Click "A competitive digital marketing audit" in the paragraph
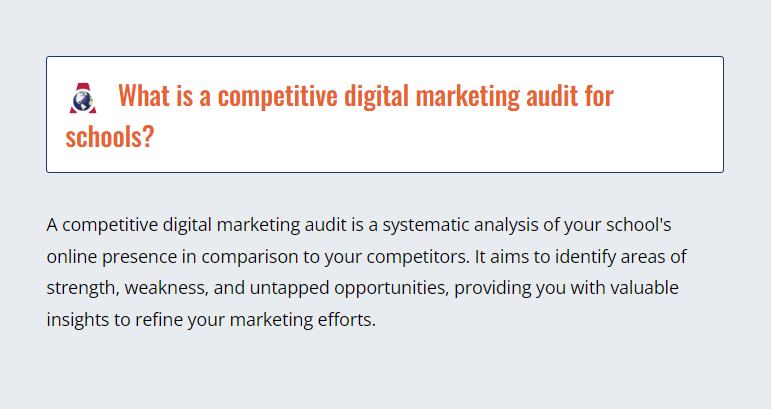This screenshot has width=771, height=409. [x=197, y=225]
